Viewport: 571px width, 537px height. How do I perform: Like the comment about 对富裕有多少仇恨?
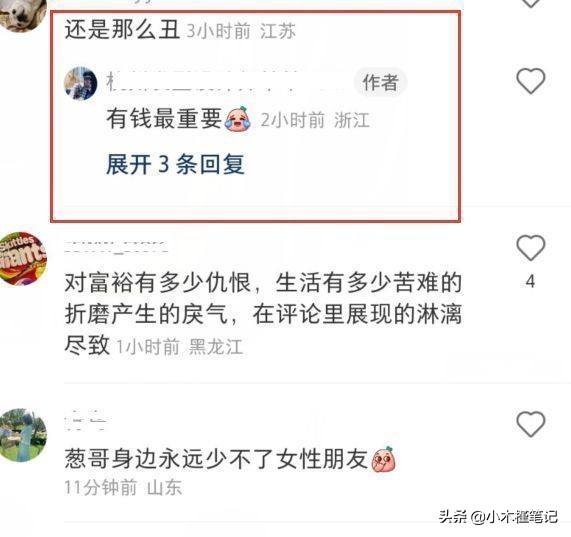[x=531, y=248]
